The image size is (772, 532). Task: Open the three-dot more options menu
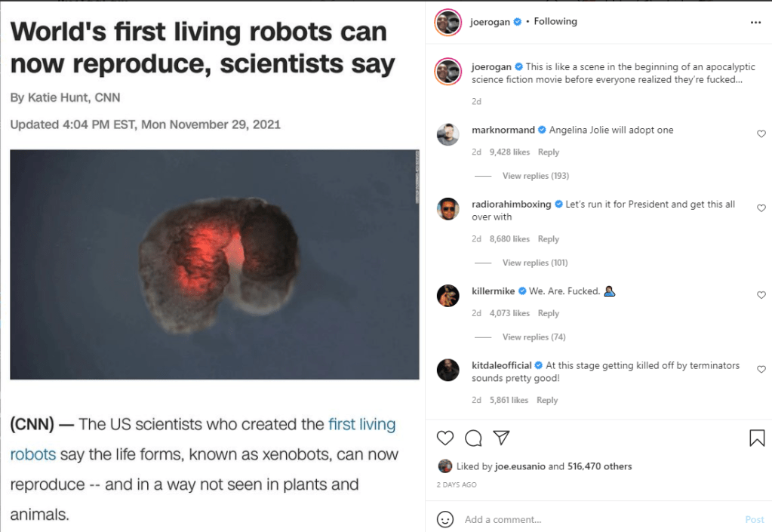click(x=755, y=23)
